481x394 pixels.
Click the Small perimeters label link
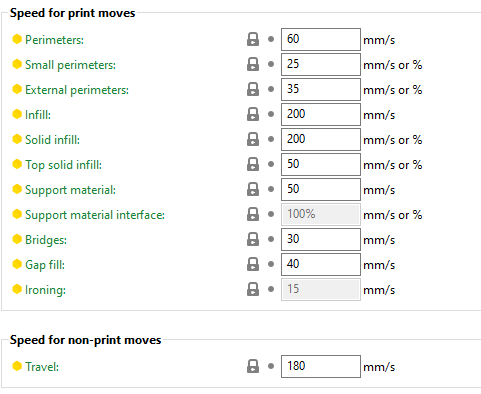point(70,65)
